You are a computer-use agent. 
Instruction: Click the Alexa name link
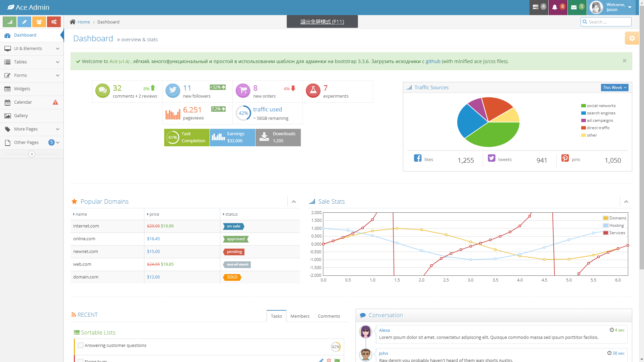[384, 330]
